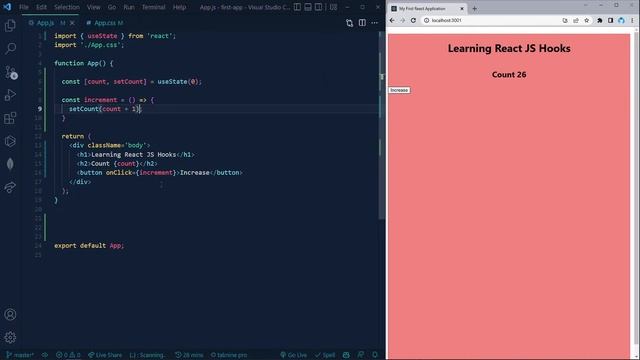This screenshot has width=640, height=360.
Task: Close the App.js editor tab
Action: (72, 23)
